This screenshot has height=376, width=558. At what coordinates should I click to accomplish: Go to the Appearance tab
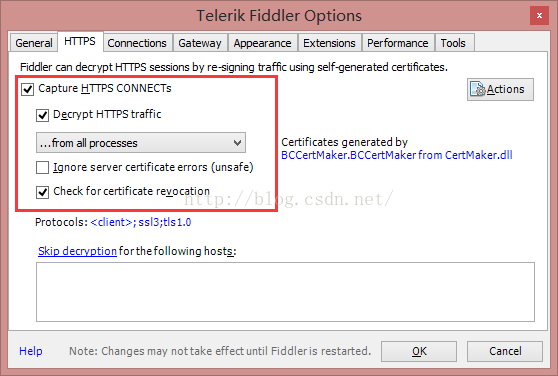click(263, 43)
